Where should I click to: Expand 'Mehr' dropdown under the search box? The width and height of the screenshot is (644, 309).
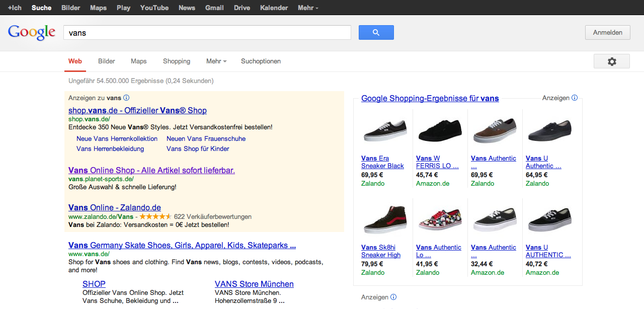click(216, 61)
